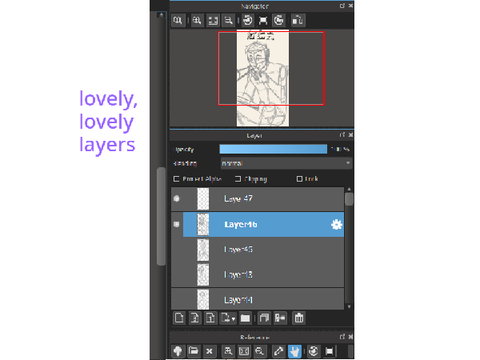Merge the selected layer down
480x360 pixels.
280,318
